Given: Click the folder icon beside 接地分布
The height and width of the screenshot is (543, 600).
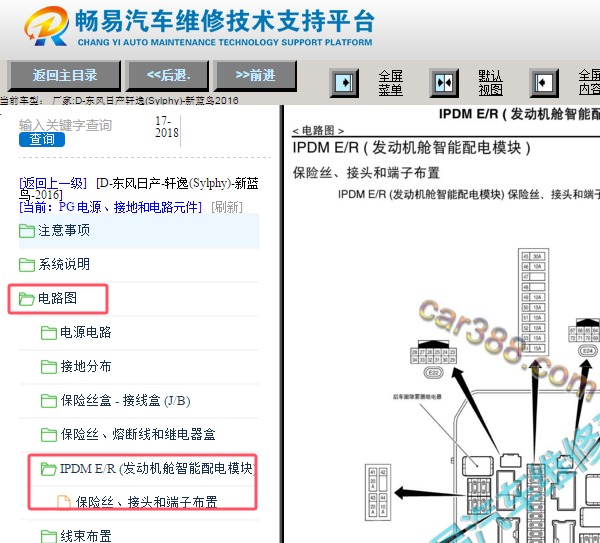Looking at the screenshot, I should (x=49, y=367).
